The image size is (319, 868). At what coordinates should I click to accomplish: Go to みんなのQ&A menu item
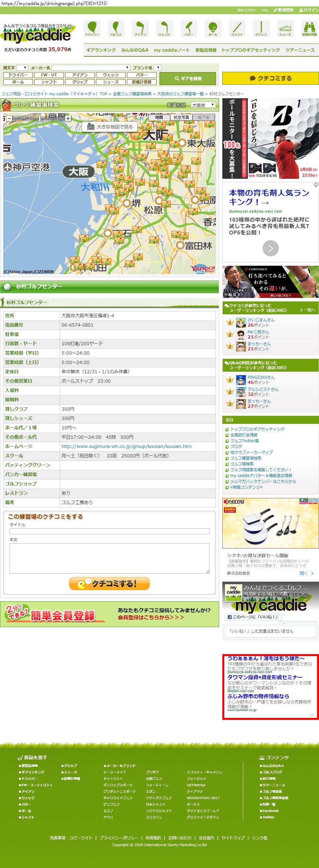[135, 50]
